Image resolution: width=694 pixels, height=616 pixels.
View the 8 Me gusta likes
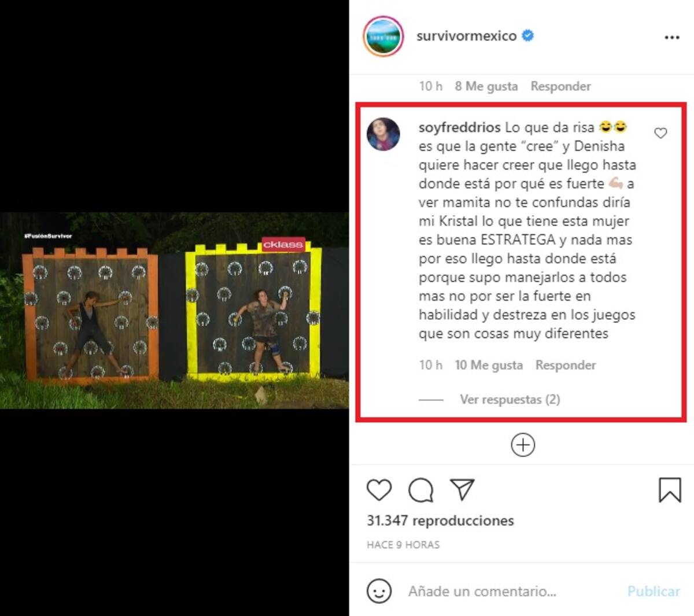point(486,86)
